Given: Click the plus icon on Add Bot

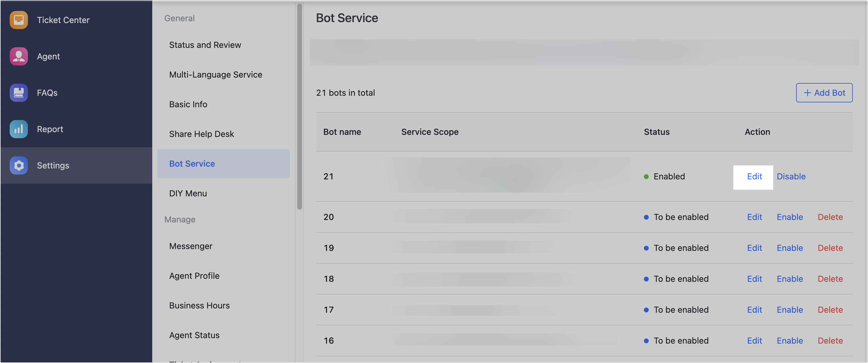Looking at the screenshot, I should pos(808,93).
